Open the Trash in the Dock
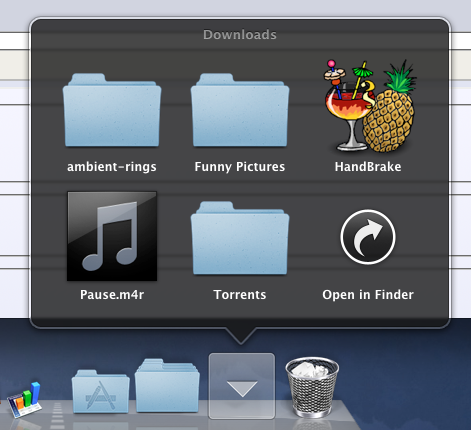The width and height of the screenshot is (471, 430). 312,387
